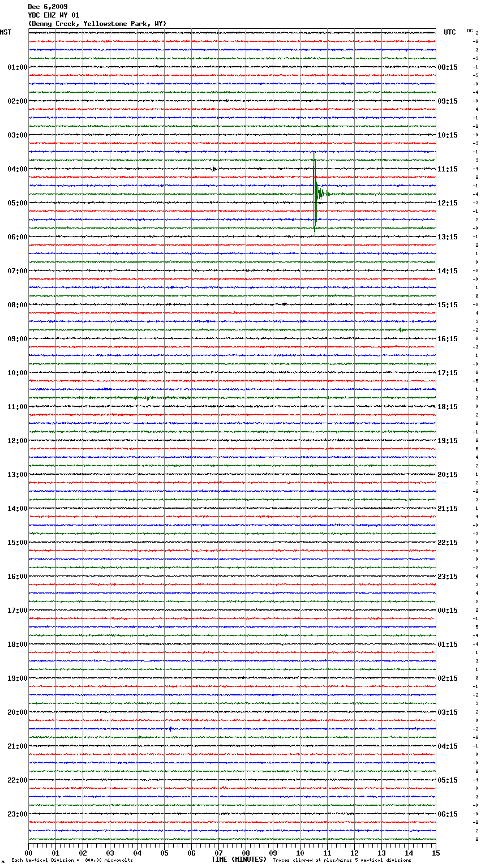The image size is (481, 868).
Task: Click the UTC time label '02:15'
Action: (448, 678)
